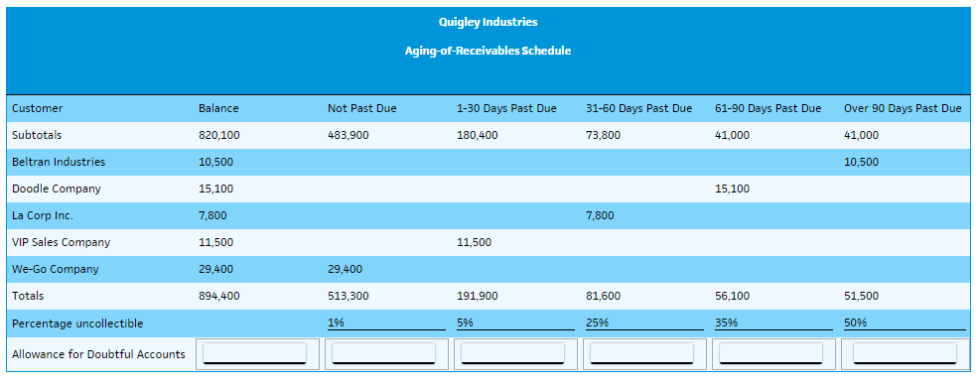Click the Beltran Industries customer row label
This screenshot has width=980, height=386.
point(59,162)
